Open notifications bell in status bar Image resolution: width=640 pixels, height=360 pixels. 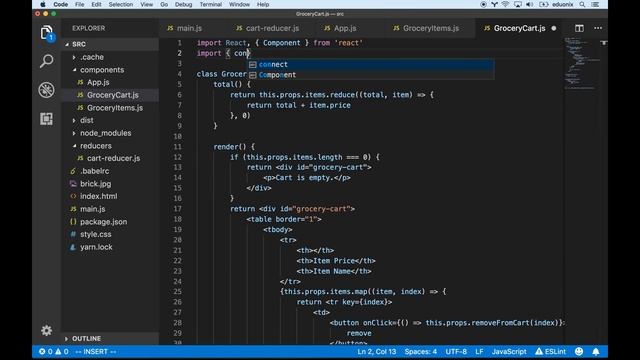click(596, 351)
